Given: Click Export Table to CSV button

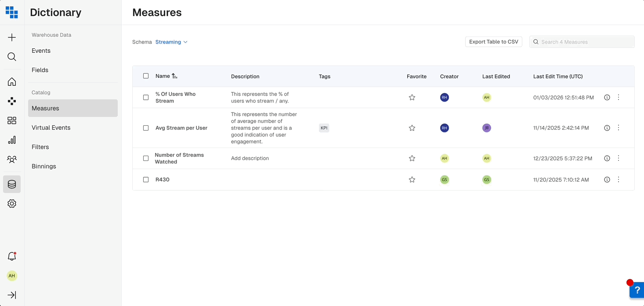Looking at the screenshot, I should click(493, 42).
